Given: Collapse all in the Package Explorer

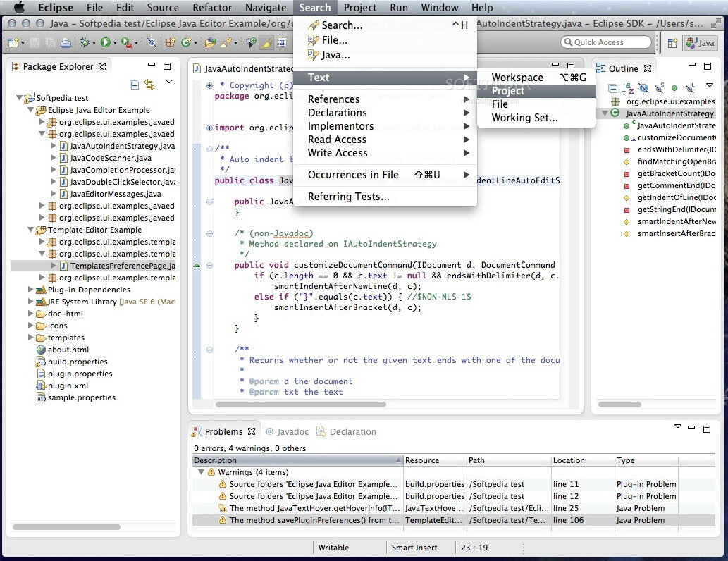Looking at the screenshot, I should click(135, 85).
